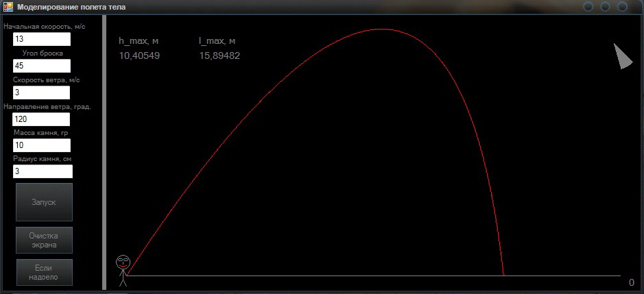Click the 'Скорость ветра, м/с' label
644x294 pixels.
pos(47,79)
